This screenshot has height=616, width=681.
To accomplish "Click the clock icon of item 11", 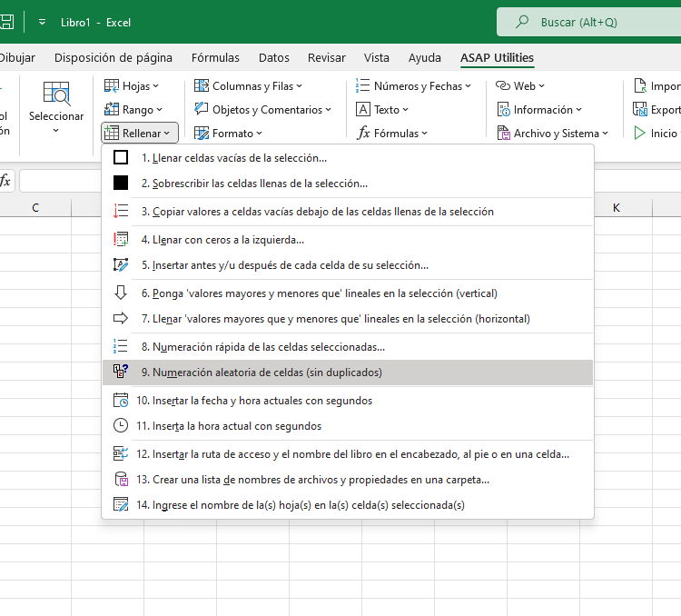I will [121, 425].
